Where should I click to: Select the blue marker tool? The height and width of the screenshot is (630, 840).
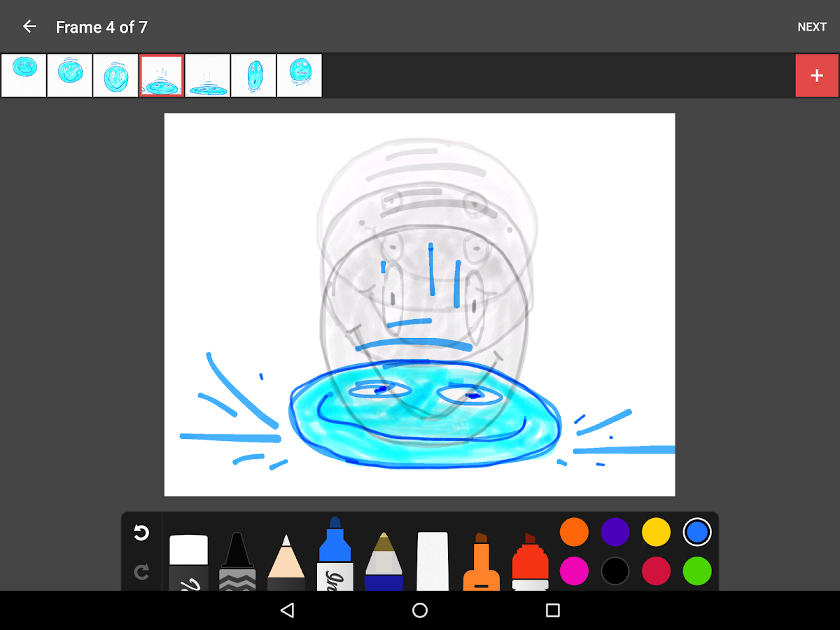[335, 556]
